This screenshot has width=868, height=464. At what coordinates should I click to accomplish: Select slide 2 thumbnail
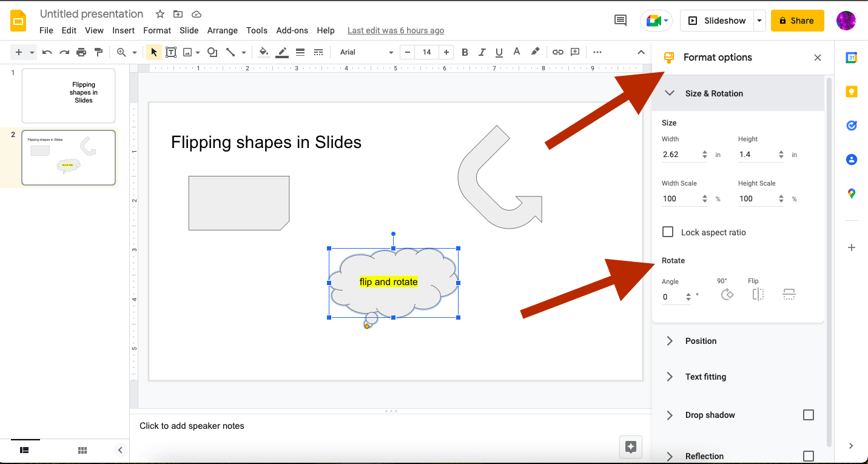69,158
